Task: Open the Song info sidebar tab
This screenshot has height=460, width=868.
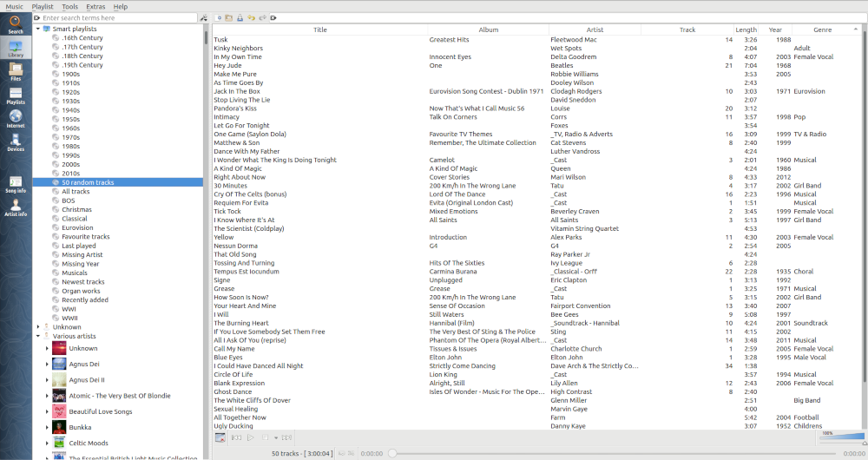Action: 16,184
